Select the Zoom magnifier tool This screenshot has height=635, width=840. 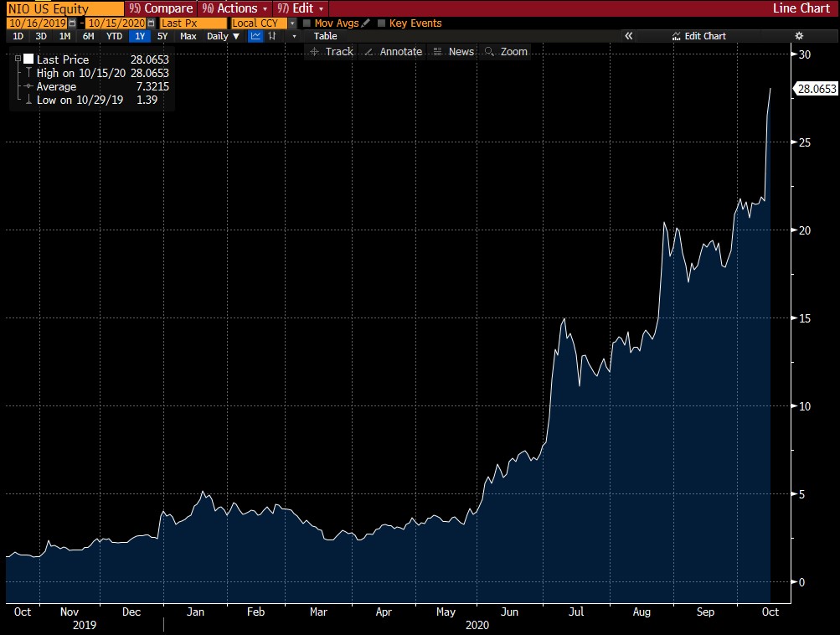506,51
